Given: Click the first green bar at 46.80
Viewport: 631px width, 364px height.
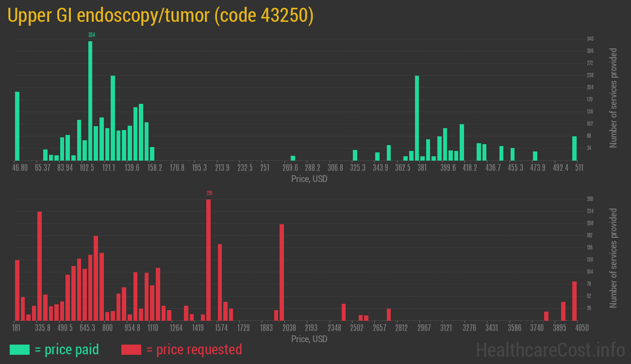Looking at the screenshot, I should point(17,126).
